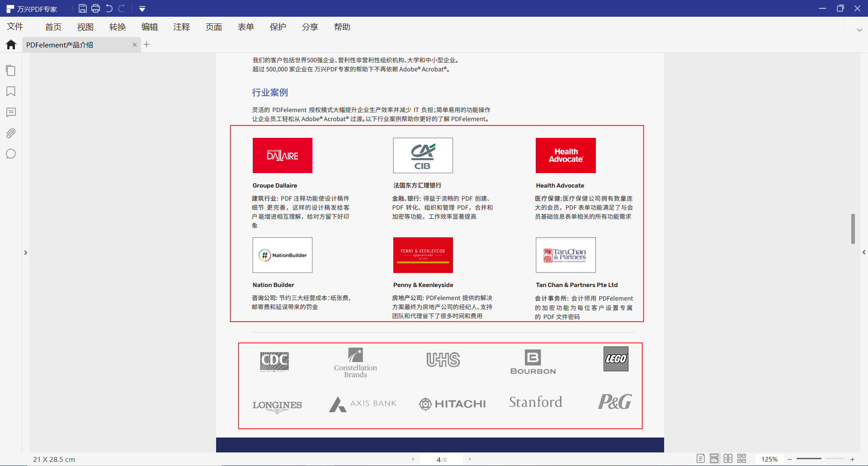Click the NationBuilder logo image

[x=283, y=255]
